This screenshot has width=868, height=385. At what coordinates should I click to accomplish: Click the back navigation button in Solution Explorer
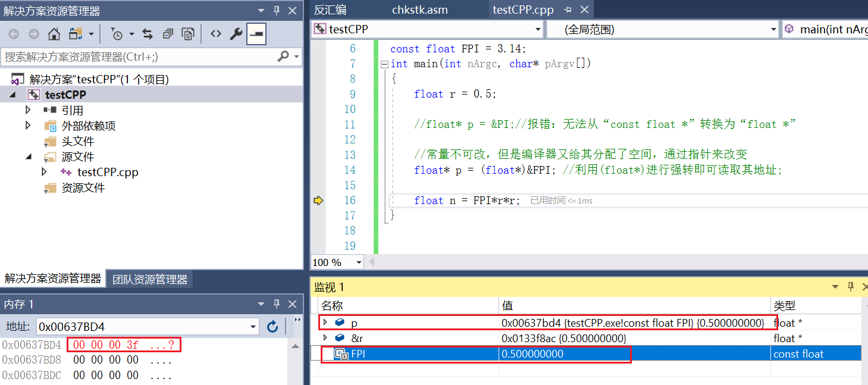point(14,33)
